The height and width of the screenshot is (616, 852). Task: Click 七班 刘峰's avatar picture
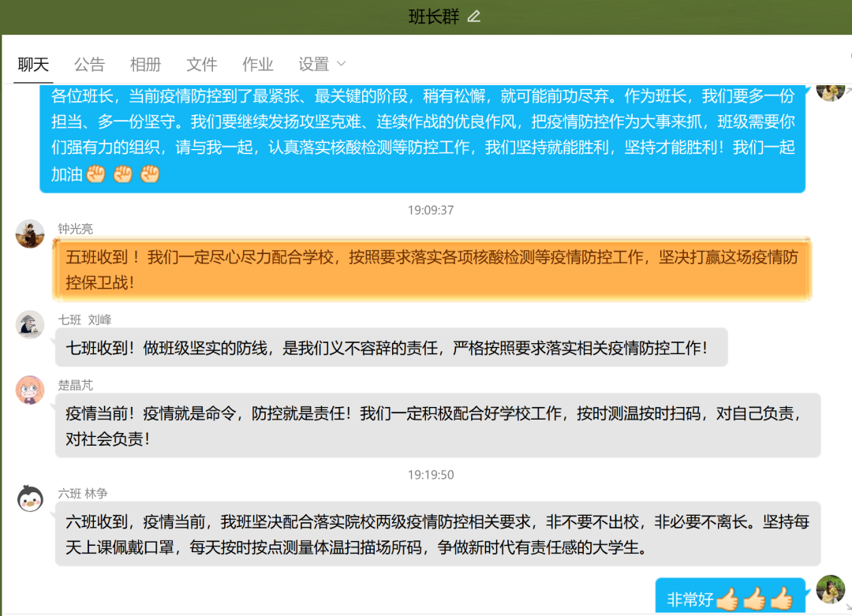click(30, 325)
